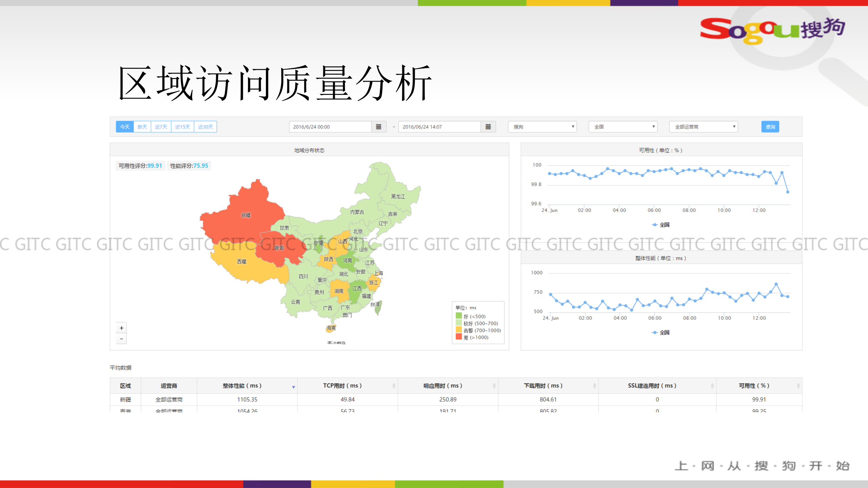Open the end date calendar picker
This screenshot has height=488, width=868.
(488, 126)
